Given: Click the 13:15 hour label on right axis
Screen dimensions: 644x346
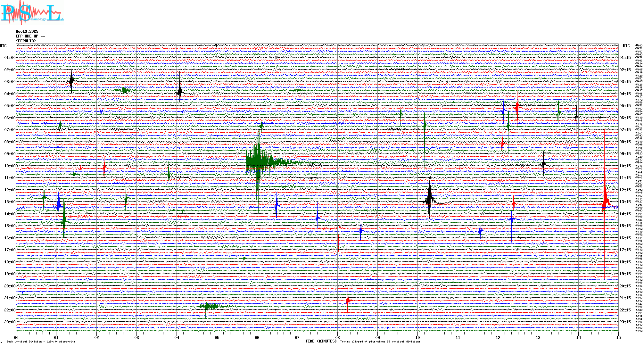Looking at the screenshot, I should pos(625,202).
